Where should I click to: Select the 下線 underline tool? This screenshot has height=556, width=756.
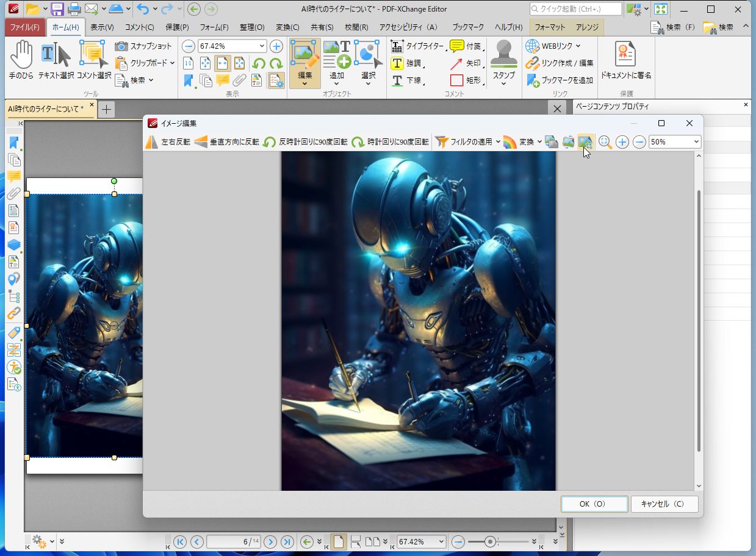click(406, 80)
